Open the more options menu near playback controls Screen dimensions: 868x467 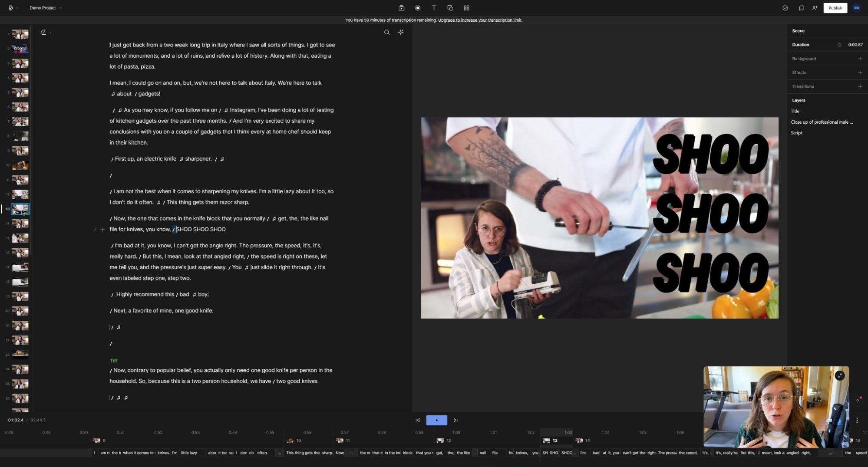(x=857, y=420)
